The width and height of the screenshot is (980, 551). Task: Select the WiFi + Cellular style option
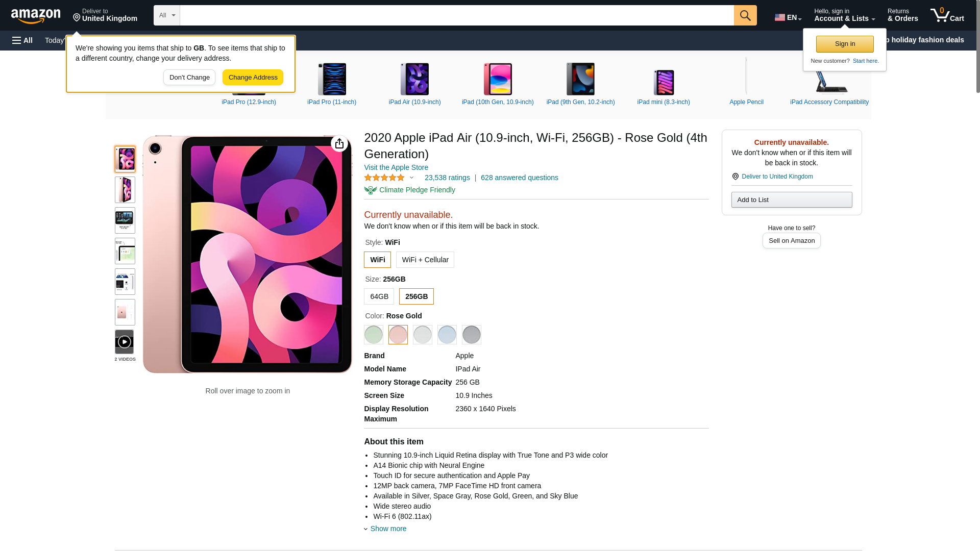(x=425, y=260)
